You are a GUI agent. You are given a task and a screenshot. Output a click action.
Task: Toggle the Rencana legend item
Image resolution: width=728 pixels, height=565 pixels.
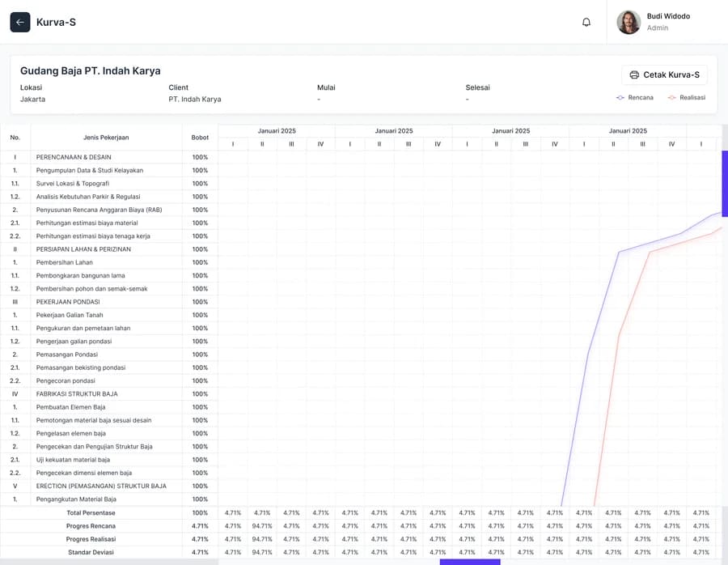click(635, 98)
